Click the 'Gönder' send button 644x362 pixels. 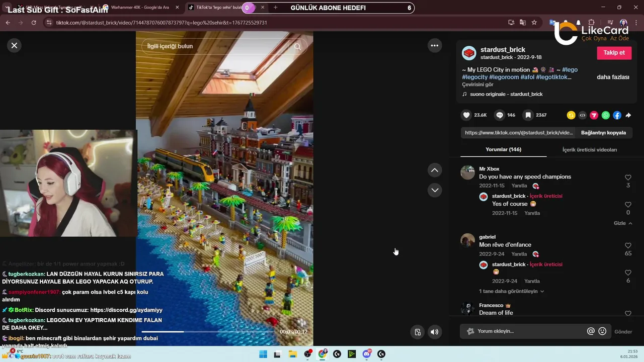click(x=623, y=332)
